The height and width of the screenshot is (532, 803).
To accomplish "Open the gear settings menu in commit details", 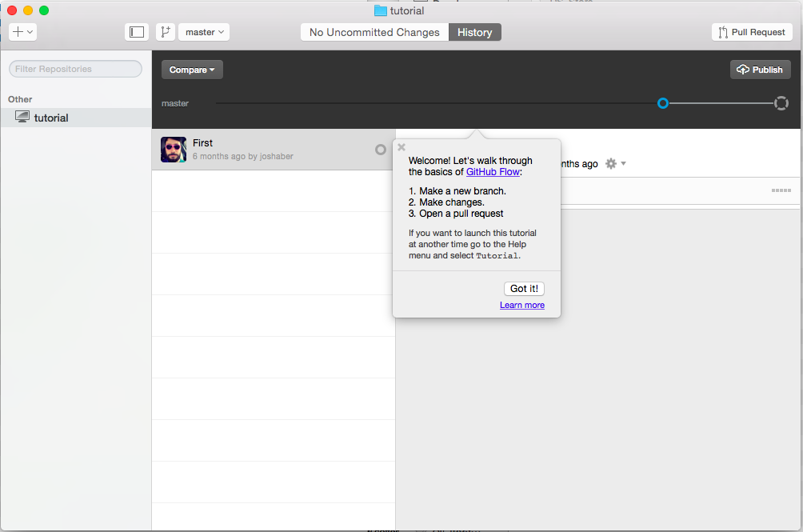I will [x=616, y=164].
